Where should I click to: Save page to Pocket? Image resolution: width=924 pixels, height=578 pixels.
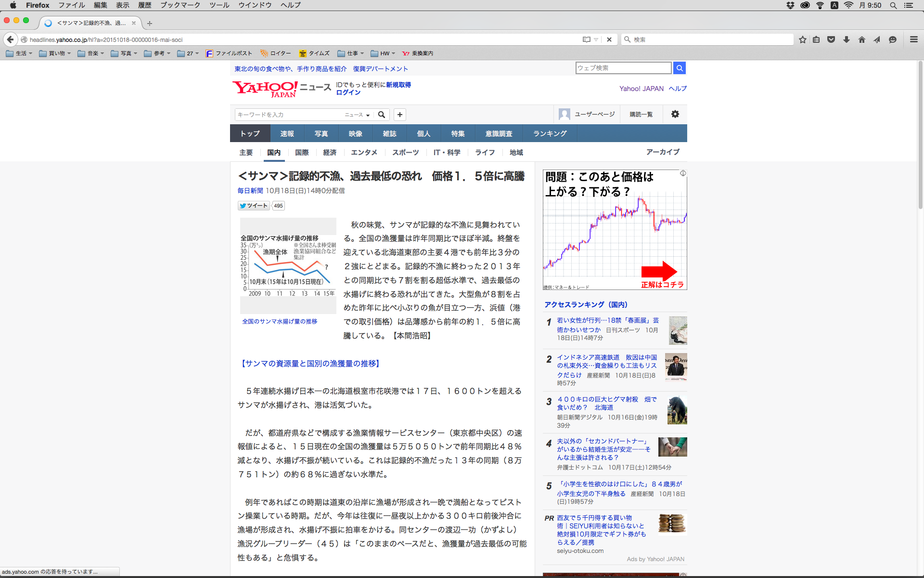(831, 39)
